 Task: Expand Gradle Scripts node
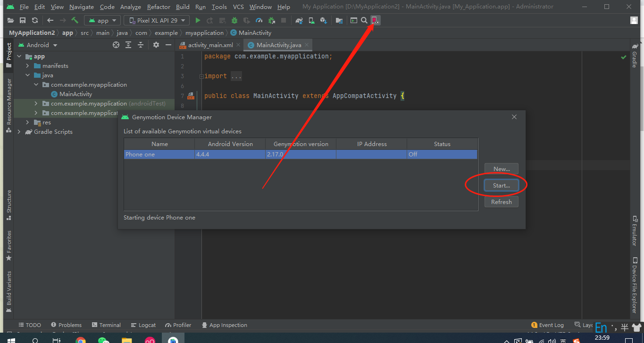point(19,132)
